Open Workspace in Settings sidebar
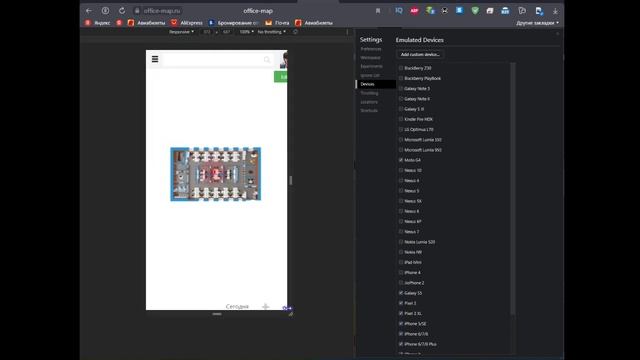 [370, 58]
